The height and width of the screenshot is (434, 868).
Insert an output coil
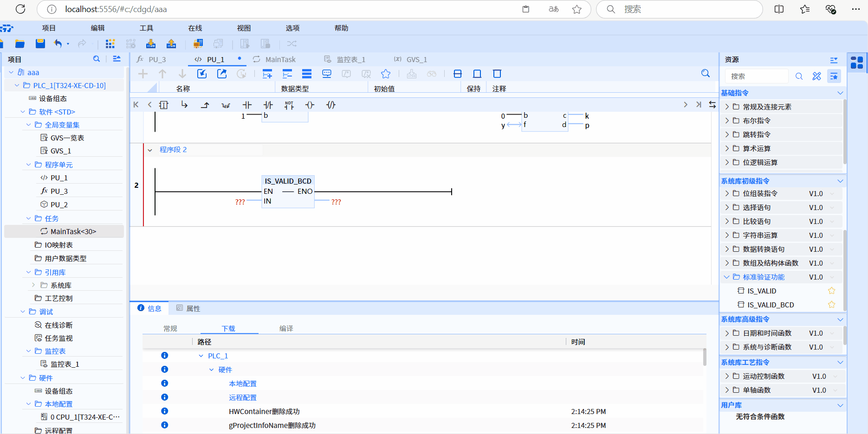tap(310, 105)
